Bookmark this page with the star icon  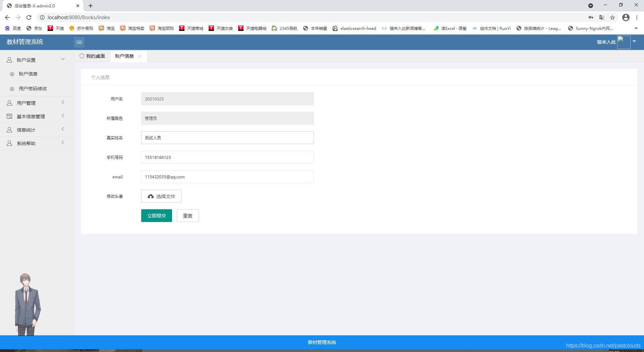click(x=612, y=17)
